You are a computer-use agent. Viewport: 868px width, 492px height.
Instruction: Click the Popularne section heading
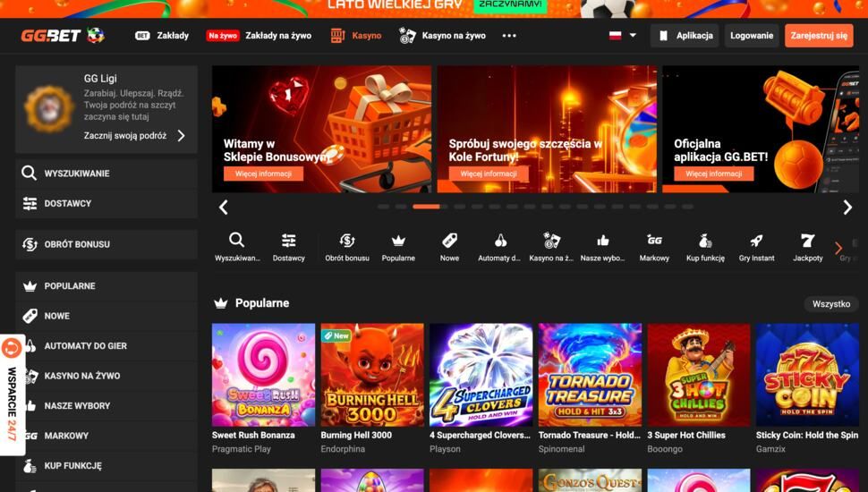click(262, 303)
